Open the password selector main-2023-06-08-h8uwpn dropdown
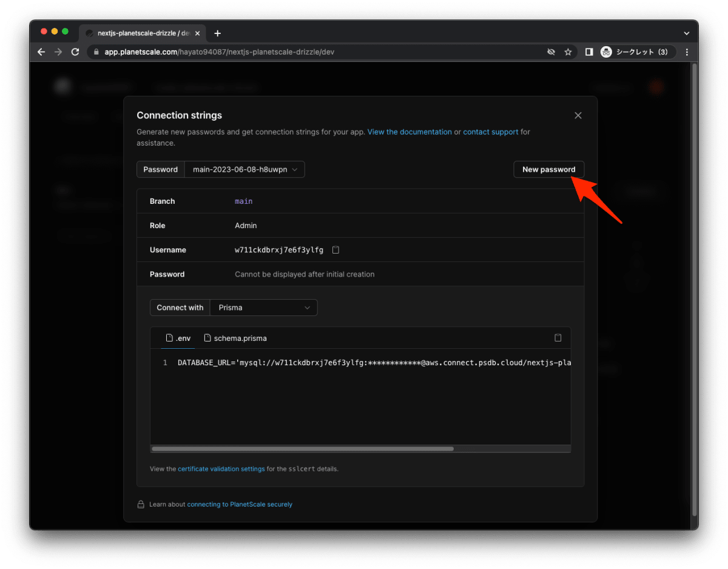This screenshot has width=728, height=569. [244, 169]
